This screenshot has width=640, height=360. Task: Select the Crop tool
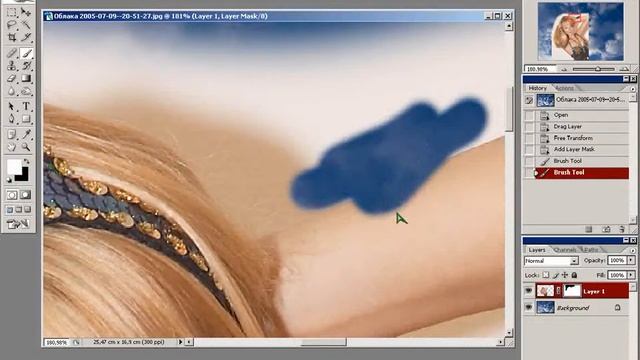pyautogui.click(x=12, y=37)
